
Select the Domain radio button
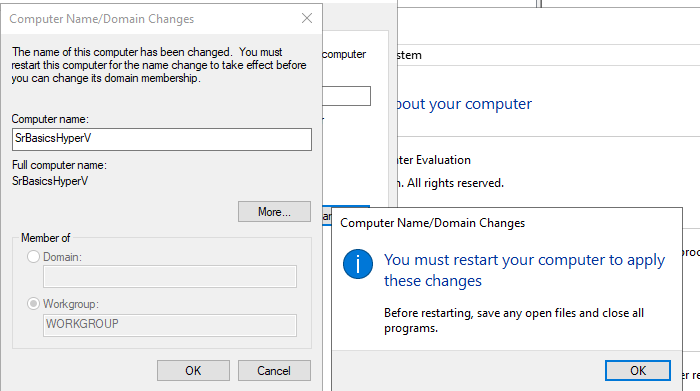pos(33,257)
